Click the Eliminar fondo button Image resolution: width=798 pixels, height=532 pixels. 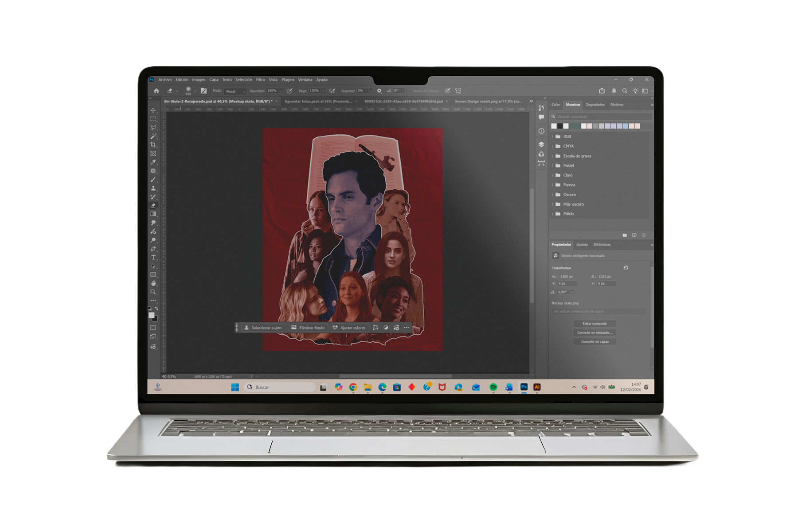pyautogui.click(x=308, y=328)
